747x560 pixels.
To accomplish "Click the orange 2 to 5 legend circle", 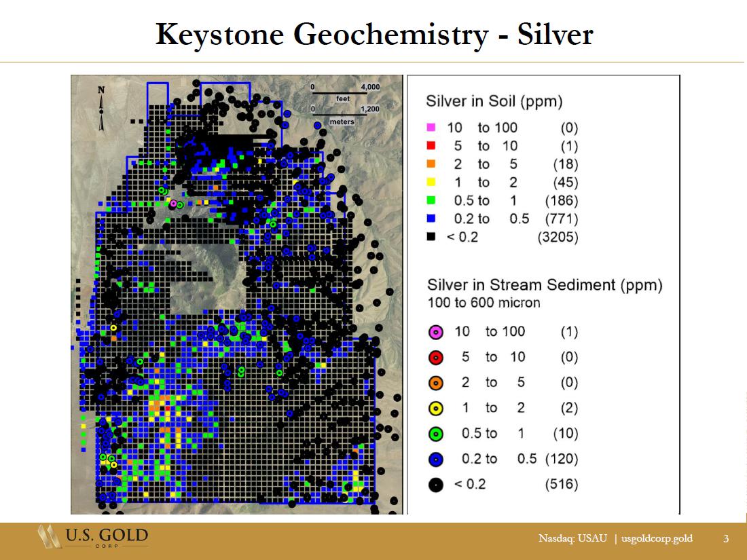I will 436,383.
